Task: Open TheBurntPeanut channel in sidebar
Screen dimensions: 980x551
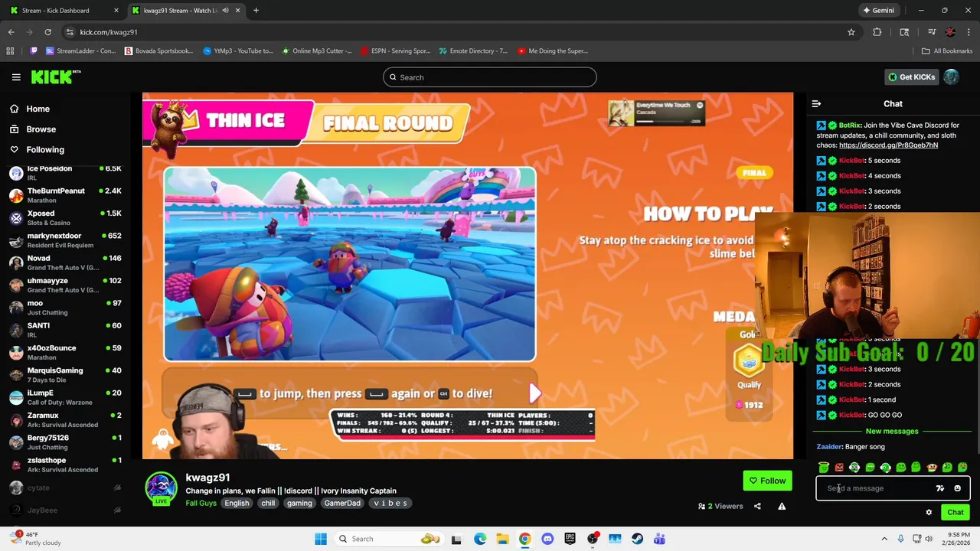Action: click(x=65, y=195)
